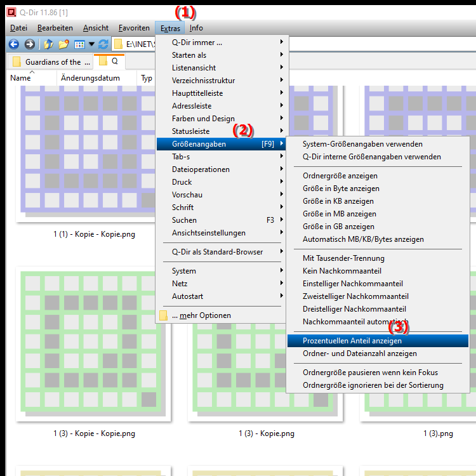Click the Refresh icon in toolbar
Image resolution: width=476 pixels, height=476 pixels.
pos(103,44)
